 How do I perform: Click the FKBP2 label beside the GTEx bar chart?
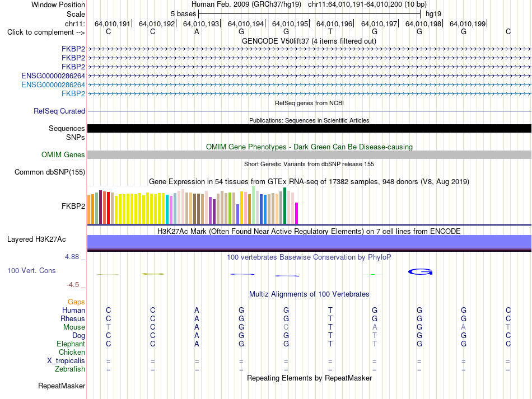coord(73,206)
